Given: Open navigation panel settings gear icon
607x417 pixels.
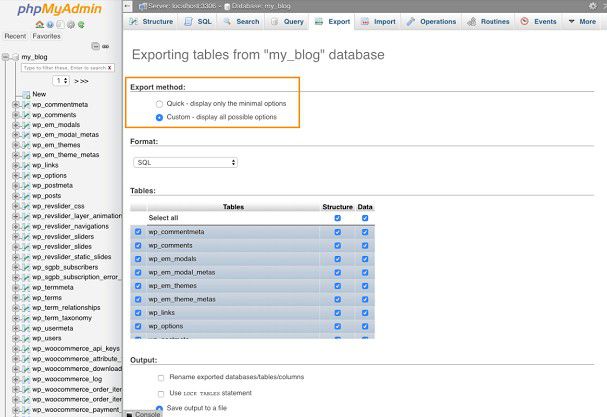Looking at the screenshot, I should (x=71, y=24).
